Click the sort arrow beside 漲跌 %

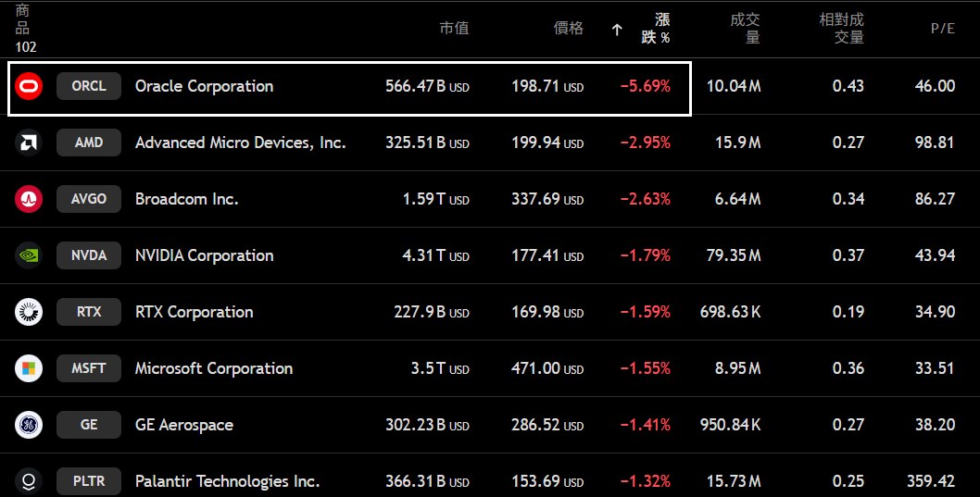[x=617, y=30]
